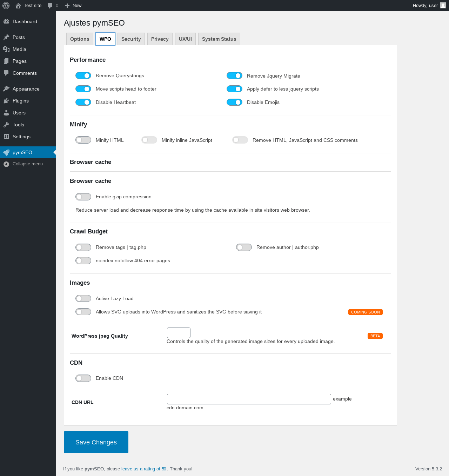
Task: Click the COMING SOON badge
Action: point(366,312)
